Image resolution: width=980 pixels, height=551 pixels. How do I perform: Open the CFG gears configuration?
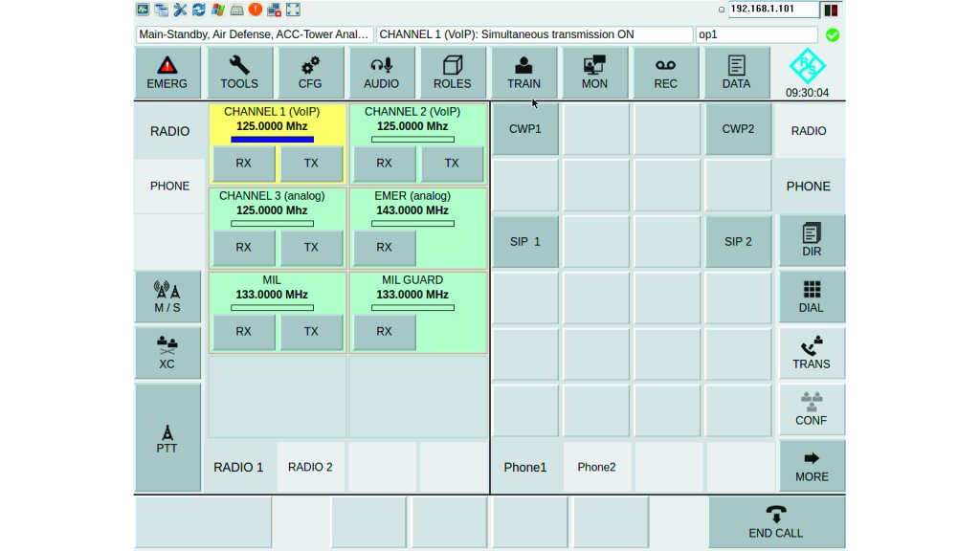(x=310, y=73)
